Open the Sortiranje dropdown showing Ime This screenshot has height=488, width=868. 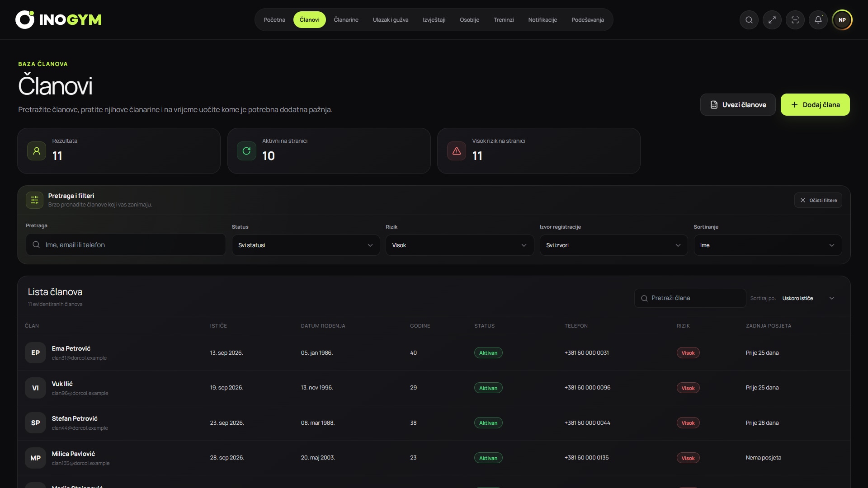[768, 245]
